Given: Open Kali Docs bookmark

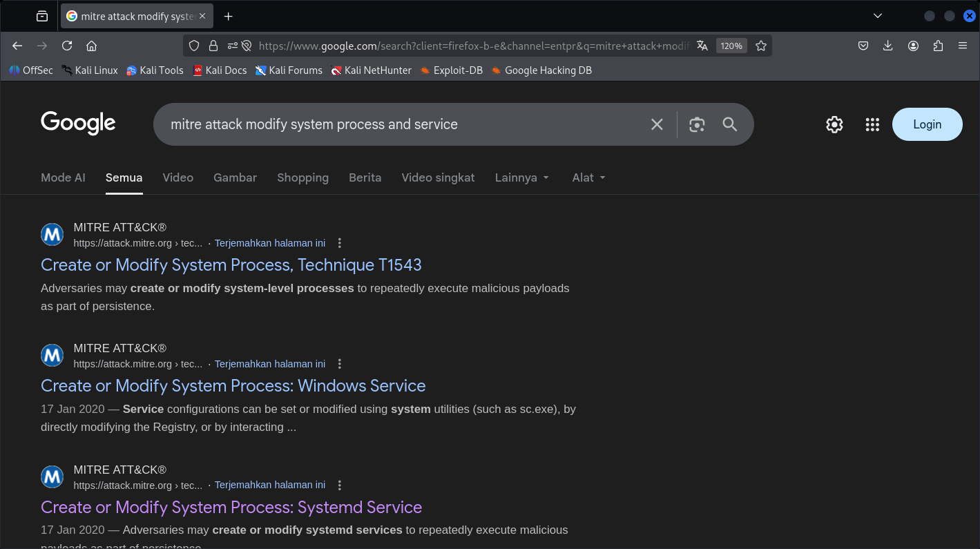Looking at the screenshot, I should [220, 70].
